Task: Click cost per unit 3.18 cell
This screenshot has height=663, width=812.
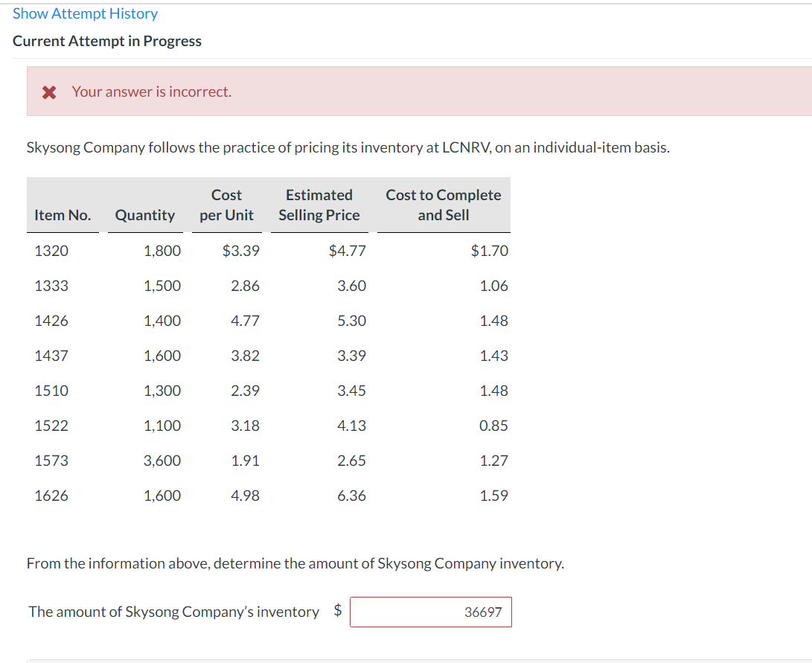Action: (x=245, y=426)
